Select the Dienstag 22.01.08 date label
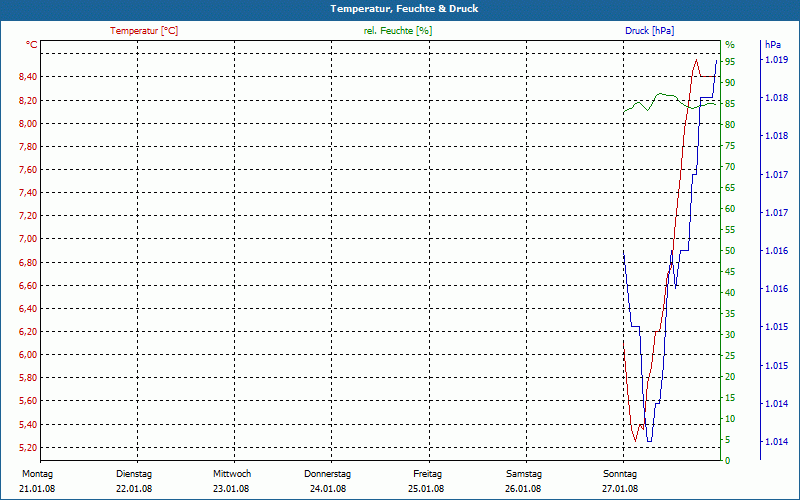The height and width of the screenshot is (500, 800). [x=134, y=481]
